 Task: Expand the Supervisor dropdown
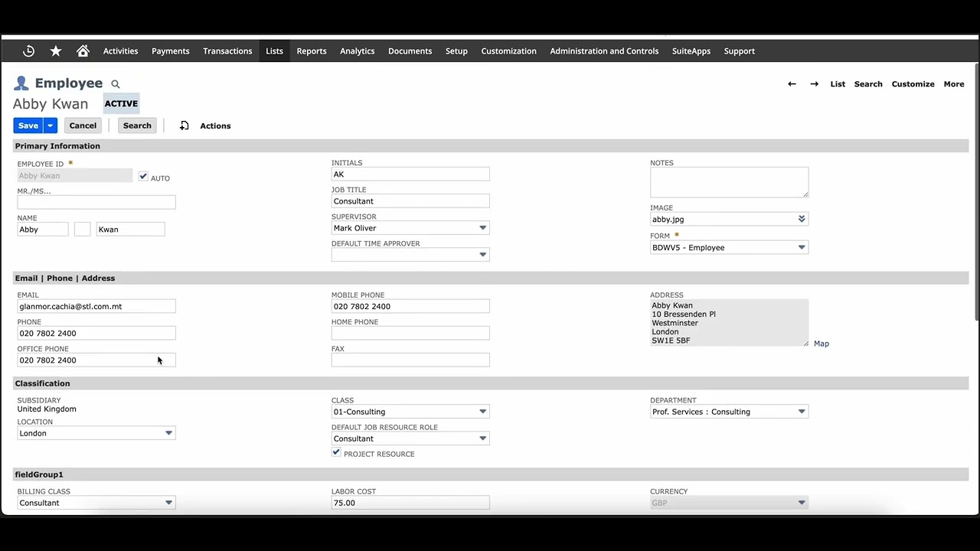[x=482, y=228]
